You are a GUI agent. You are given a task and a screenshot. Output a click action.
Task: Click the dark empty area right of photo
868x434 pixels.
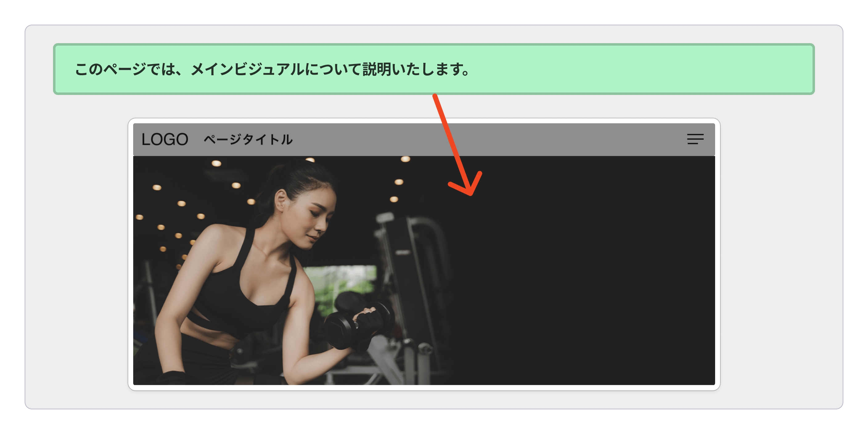[590, 276]
